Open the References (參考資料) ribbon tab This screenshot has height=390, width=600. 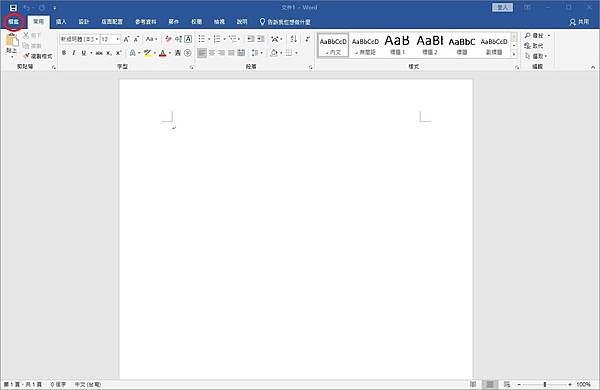(x=146, y=22)
